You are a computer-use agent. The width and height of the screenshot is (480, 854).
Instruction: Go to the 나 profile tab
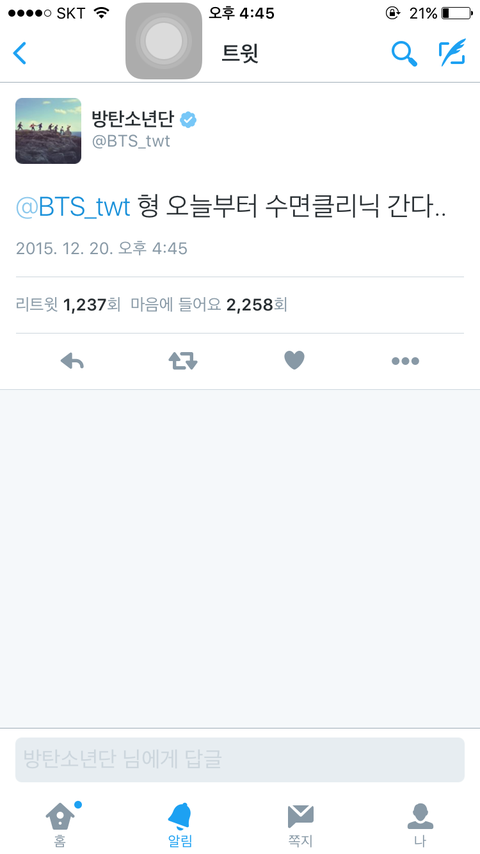click(x=420, y=825)
